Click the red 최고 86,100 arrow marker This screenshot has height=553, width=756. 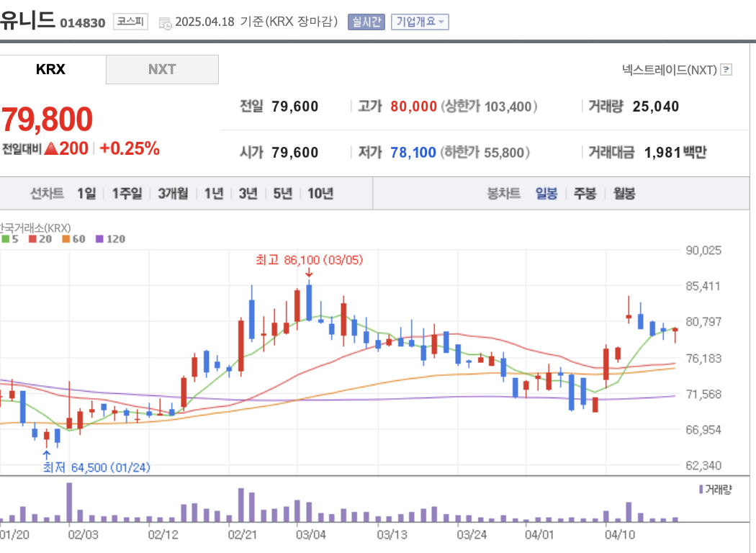[309, 272]
